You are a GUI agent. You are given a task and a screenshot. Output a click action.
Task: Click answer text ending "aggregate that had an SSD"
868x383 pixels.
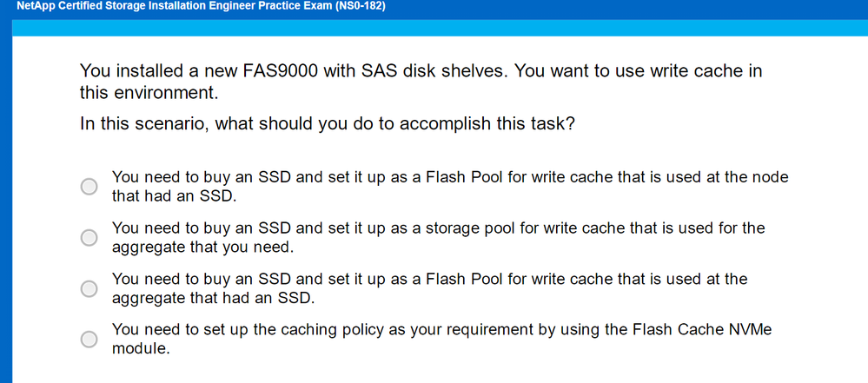[x=429, y=288]
